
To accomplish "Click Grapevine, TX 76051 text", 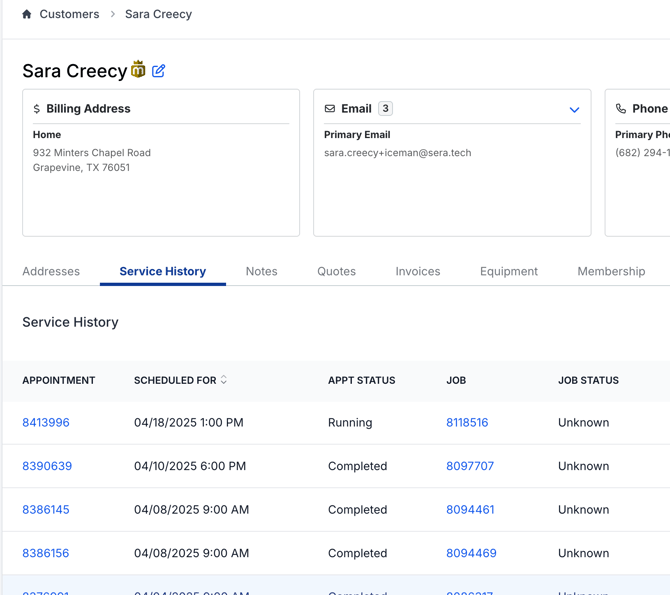I will pos(81,168).
